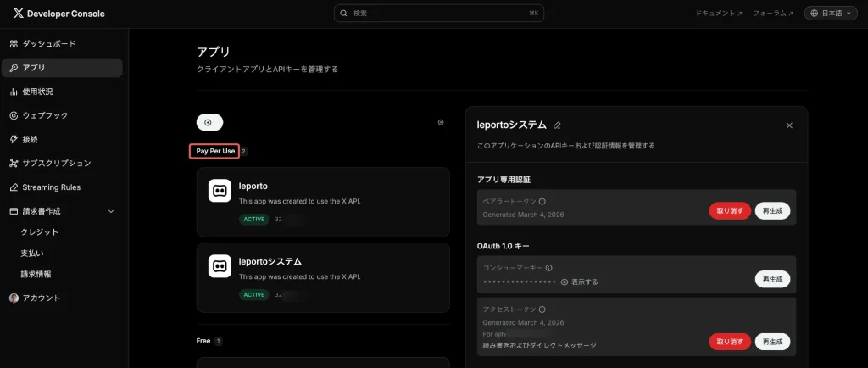Open the 日本語 language dropdown
The image size is (868, 368).
click(830, 14)
